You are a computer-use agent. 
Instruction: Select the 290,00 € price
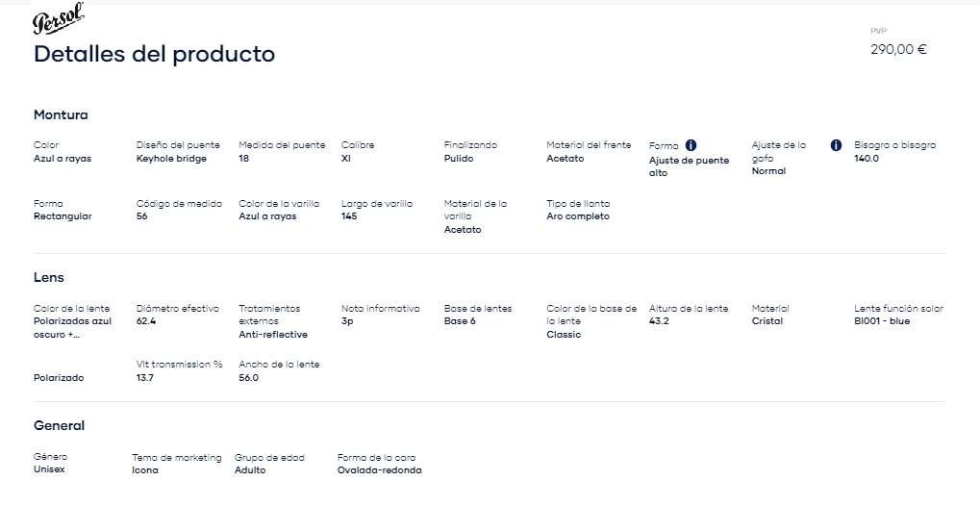(899, 49)
